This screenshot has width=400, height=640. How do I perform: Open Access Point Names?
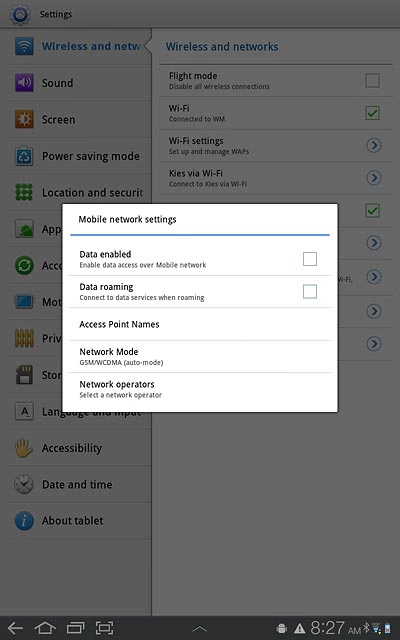(x=200, y=324)
